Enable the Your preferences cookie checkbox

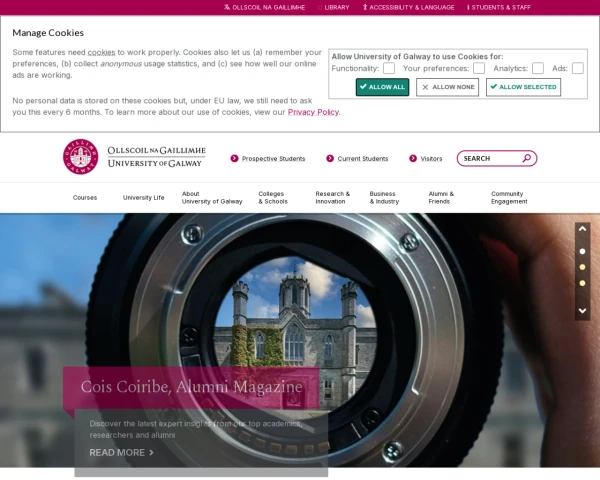point(479,68)
